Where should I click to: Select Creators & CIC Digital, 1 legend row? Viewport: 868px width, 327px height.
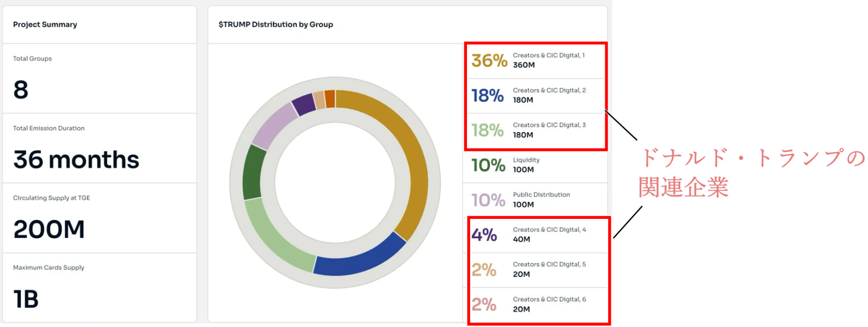pyautogui.click(x=536, y=61)
